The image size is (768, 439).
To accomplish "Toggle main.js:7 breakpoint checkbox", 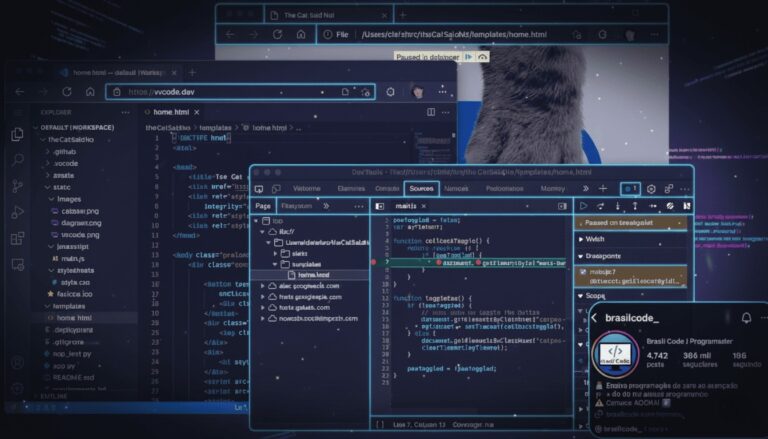I will click(583, 272).
